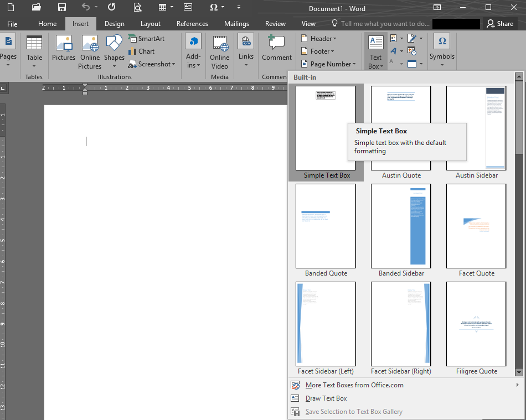Open the Add-ins dropdown
This screenshot has width=526, height=420.
(x=193, y=51)
